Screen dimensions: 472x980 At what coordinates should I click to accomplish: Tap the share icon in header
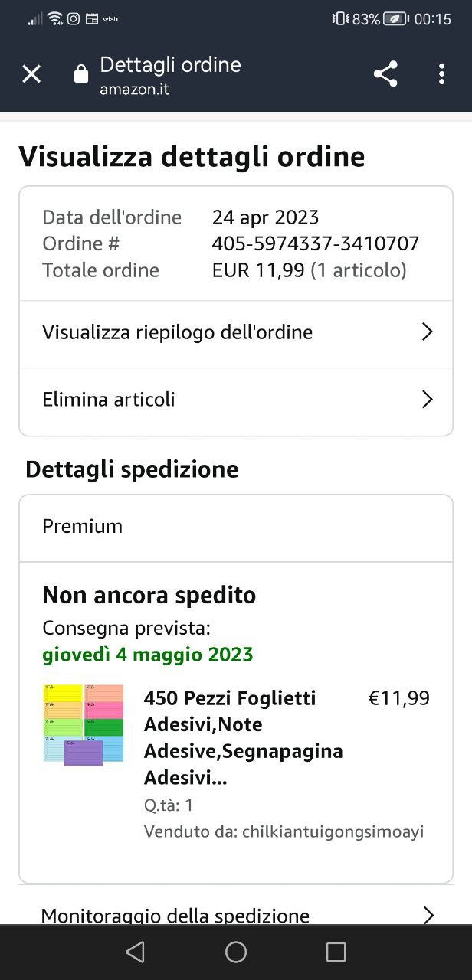tap(385, 74)
